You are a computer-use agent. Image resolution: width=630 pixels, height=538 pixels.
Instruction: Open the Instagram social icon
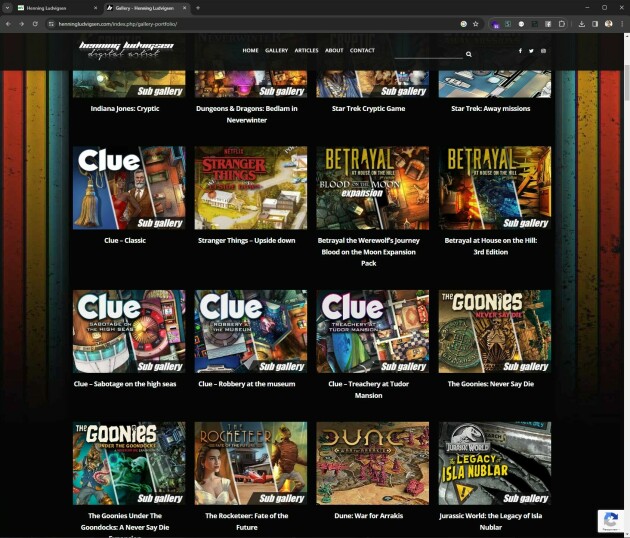(x=543, y=51)
